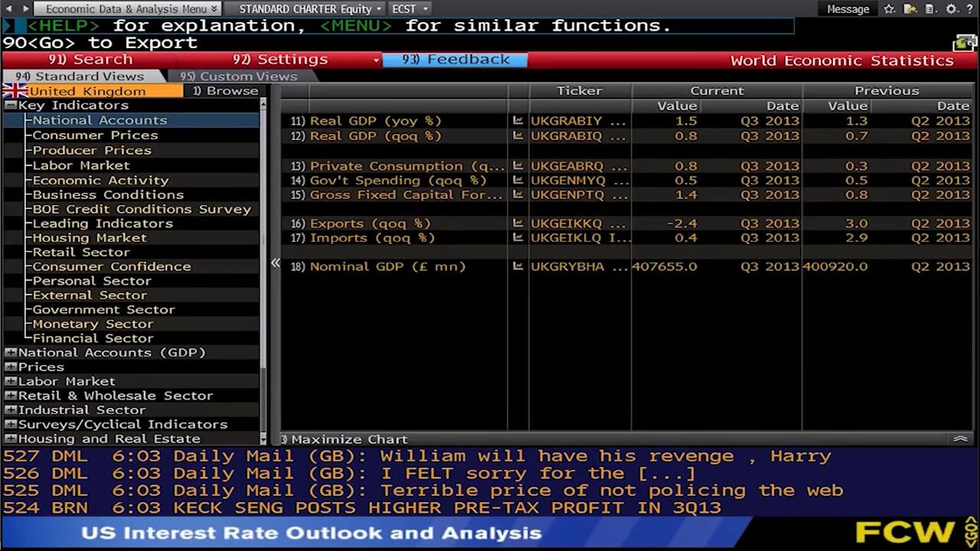Image resolution: width=980 pixels, height=551 pixels.
Task: Expand the National Accounts (GDP) category
Action: 11,352
